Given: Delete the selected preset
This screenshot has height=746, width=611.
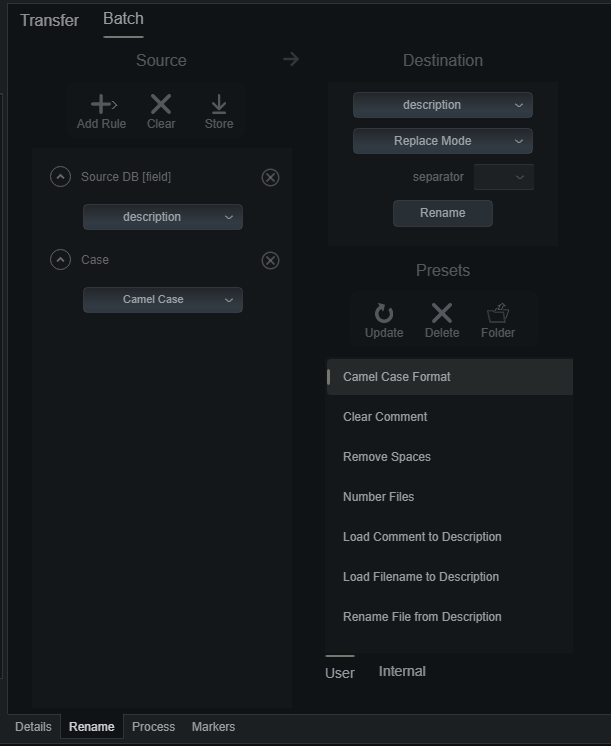Looking at the screenshot, I should tap(442, 320).
